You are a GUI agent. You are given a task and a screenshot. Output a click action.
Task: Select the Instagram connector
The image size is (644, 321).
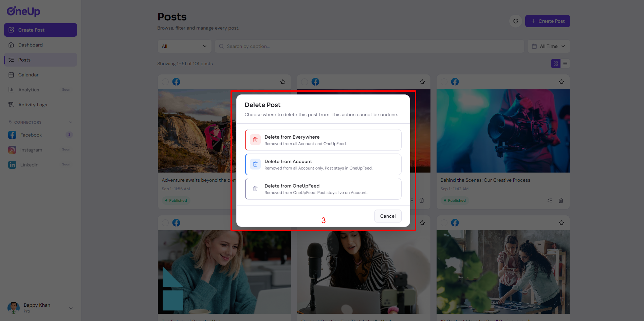pos(40,150)
